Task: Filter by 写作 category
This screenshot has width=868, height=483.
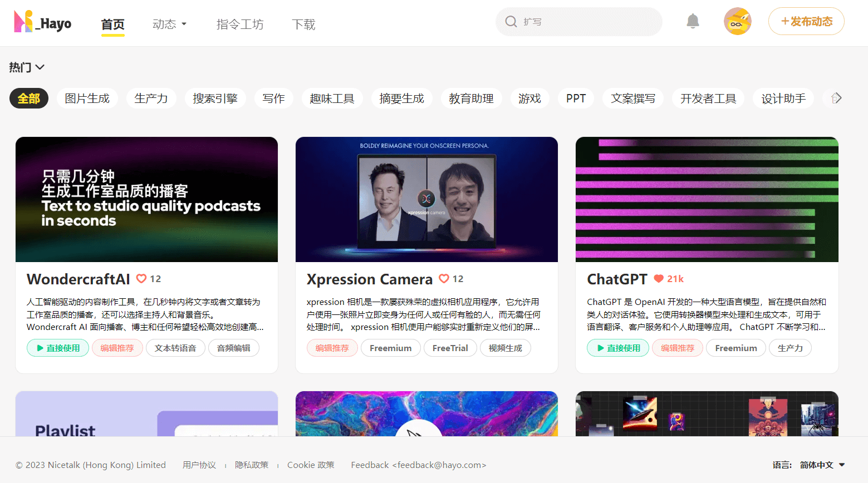Action: [274, 98]
